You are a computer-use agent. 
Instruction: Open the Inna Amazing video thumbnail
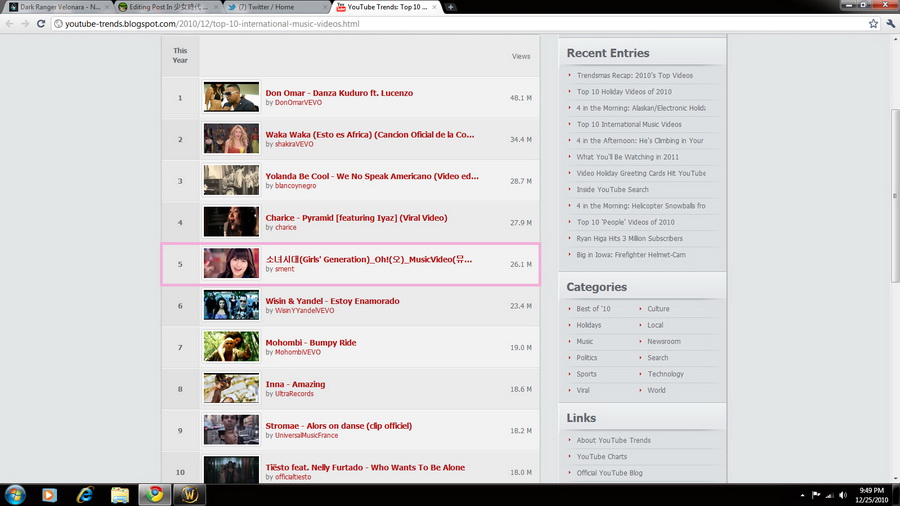(231, 388)
